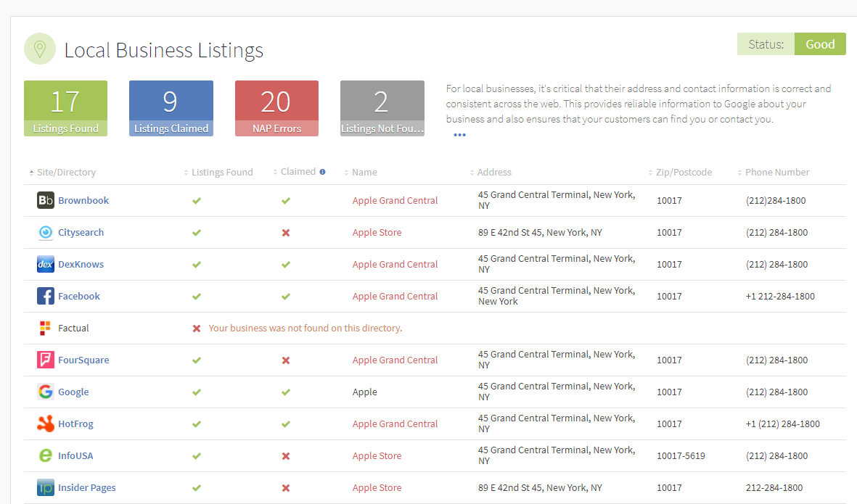The height and width of the screenshot is (504, 857).
Task: Click the phone number +1 212-284-1800
Action: coord(781,297)
